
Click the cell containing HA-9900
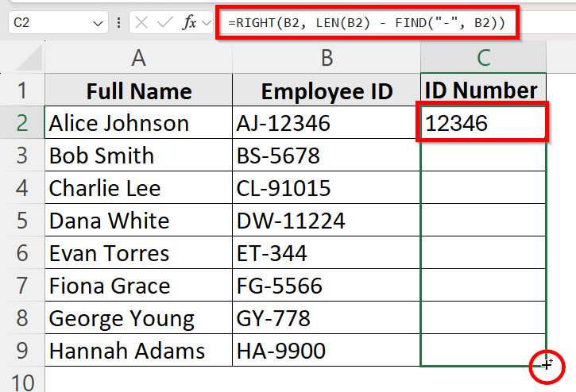coord(326,351)
